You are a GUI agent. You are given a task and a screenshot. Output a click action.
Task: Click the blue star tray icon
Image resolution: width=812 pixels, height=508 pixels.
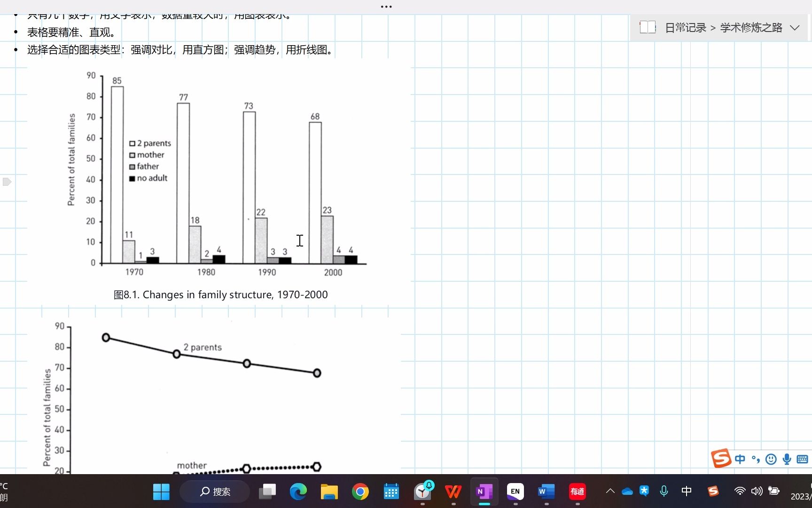644,491
